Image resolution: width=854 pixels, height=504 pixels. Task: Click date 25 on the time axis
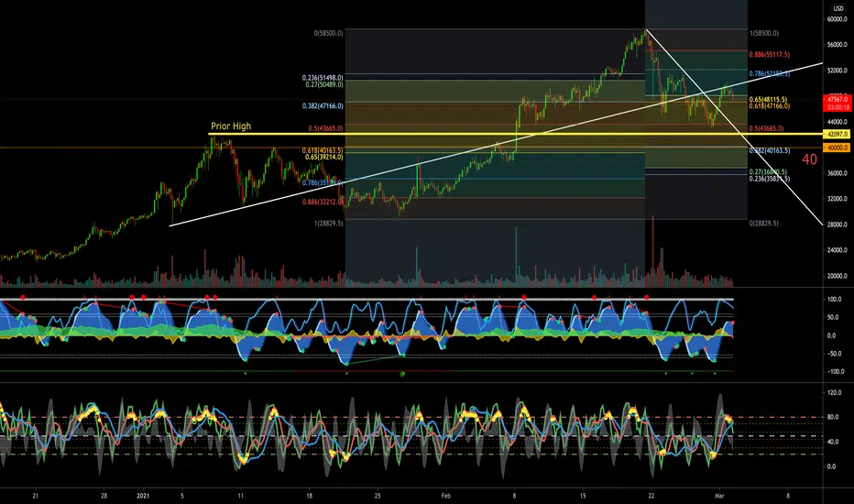pos(378,496)
